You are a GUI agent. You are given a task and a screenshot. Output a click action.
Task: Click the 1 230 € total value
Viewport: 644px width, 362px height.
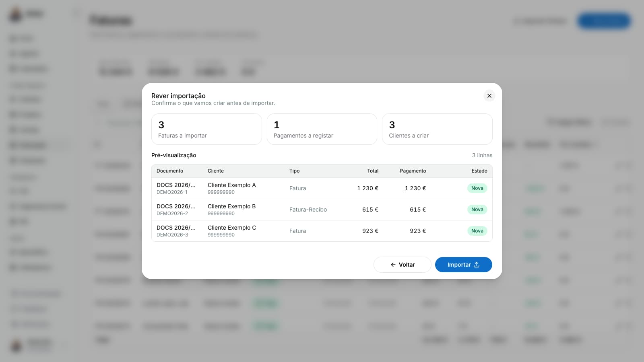click(367, 188)
